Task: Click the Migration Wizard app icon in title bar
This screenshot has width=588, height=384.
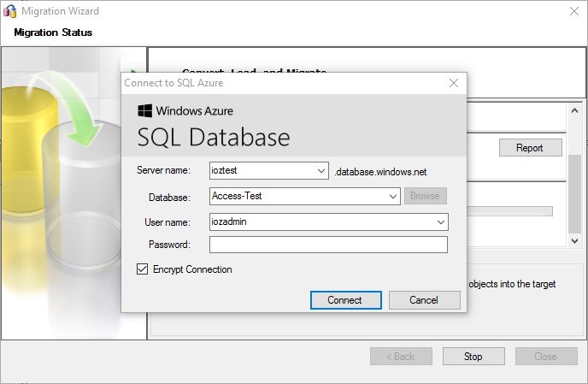Action: click(9, 11)
